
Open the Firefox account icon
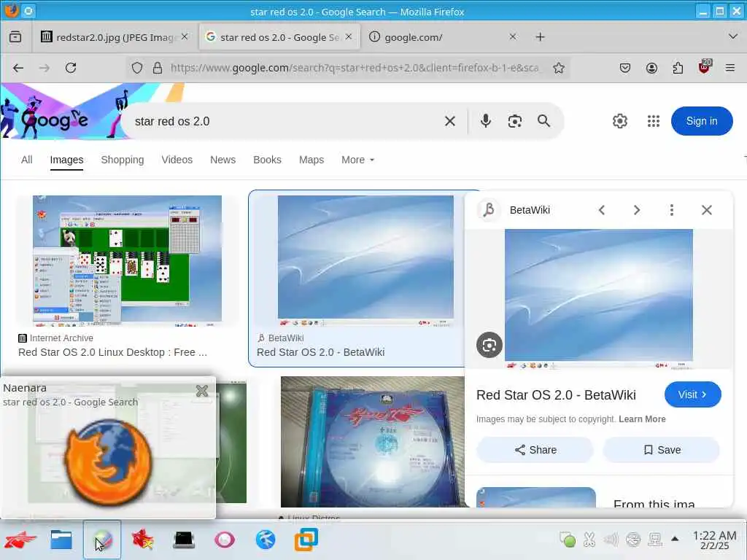651,68
